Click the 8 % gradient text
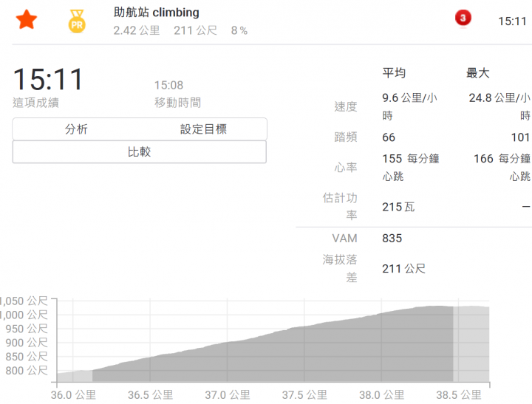 pos(239,30)
